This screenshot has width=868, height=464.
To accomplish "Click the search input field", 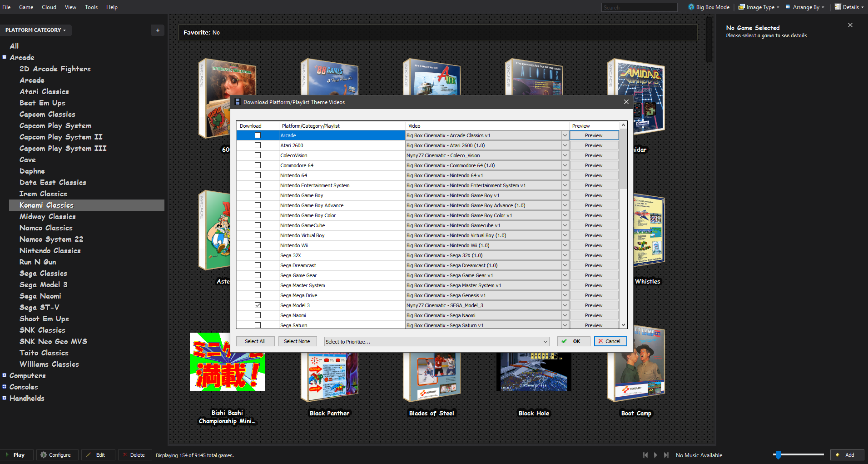I will 640,7.
